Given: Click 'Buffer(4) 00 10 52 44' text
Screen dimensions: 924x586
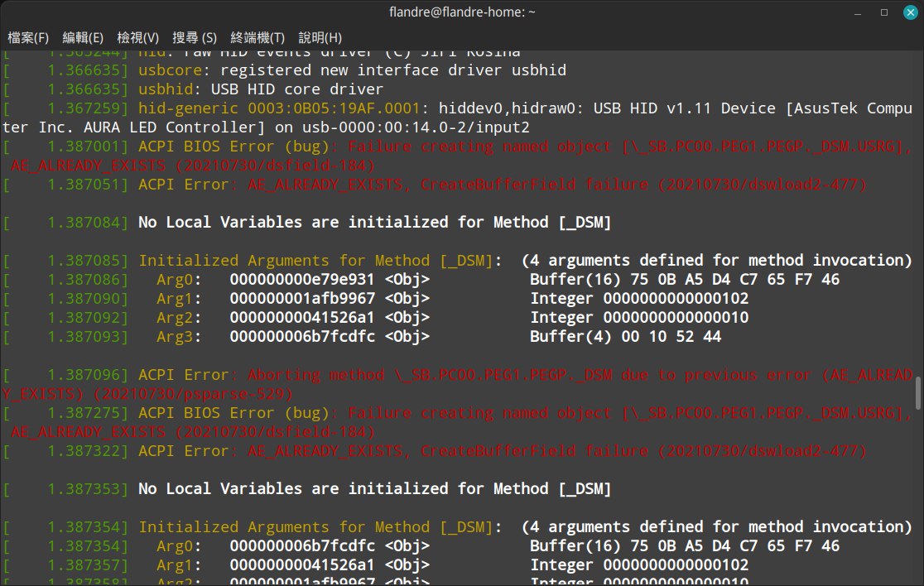Looking at the screenshot, I should [625, 336].
